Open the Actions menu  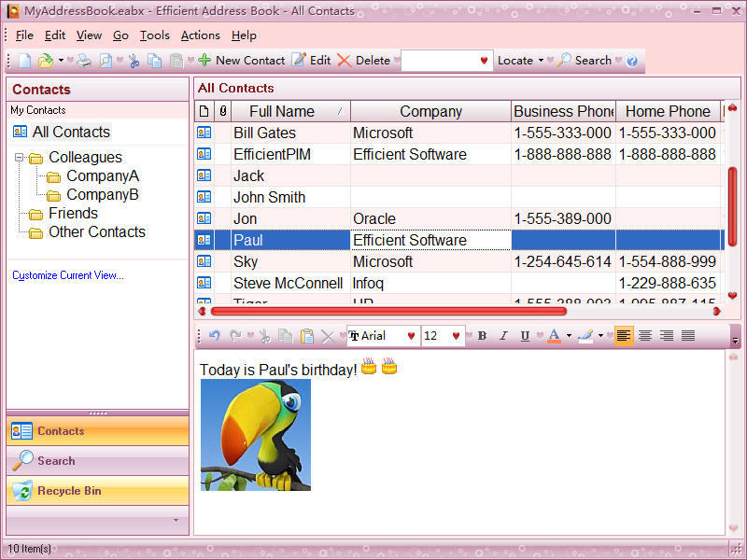click(x=200, y=35)
